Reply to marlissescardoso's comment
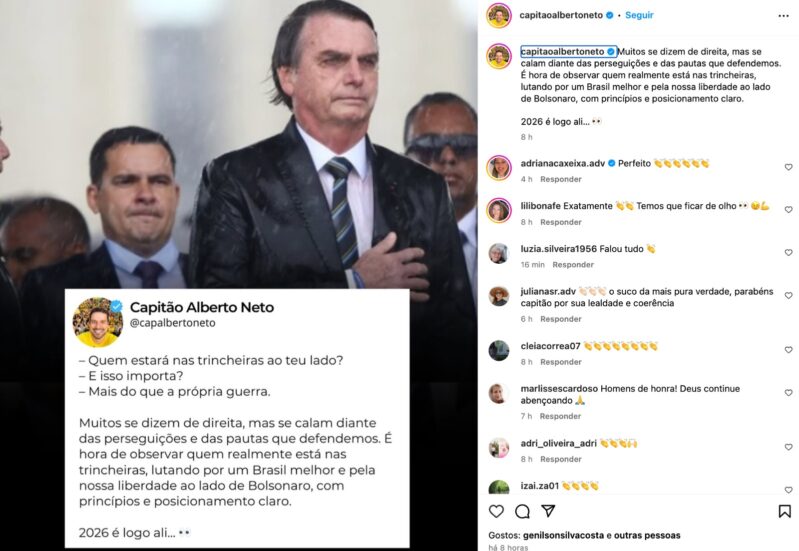Image resolution: width=799 pixels, height=551 pixels. tap(560, 416)
